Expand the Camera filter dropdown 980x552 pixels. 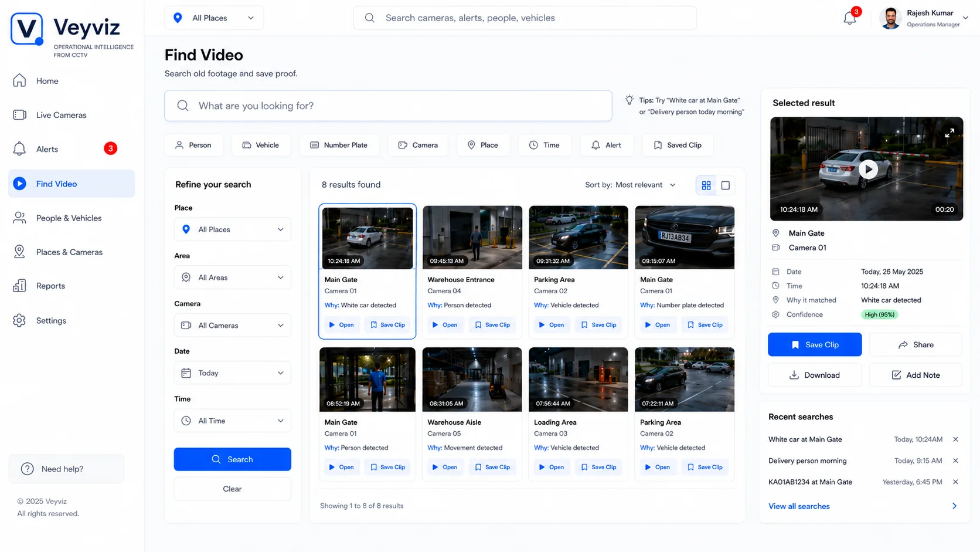(233, 325)
